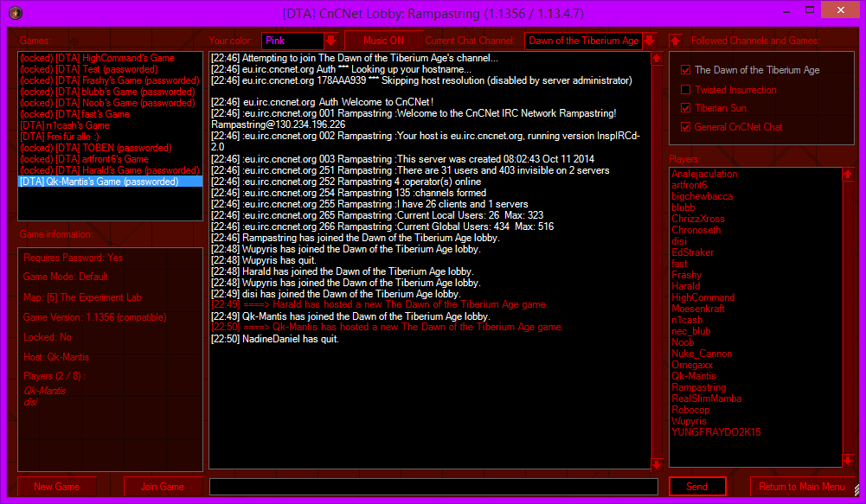The width and height of the screenshot is (866, 504).
Task: Select fast's Game in the list
Action: tap(111, 114)
